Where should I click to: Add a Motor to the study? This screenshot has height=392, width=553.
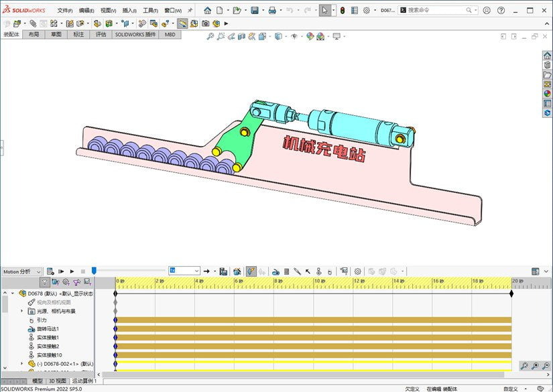click(275, 271)
